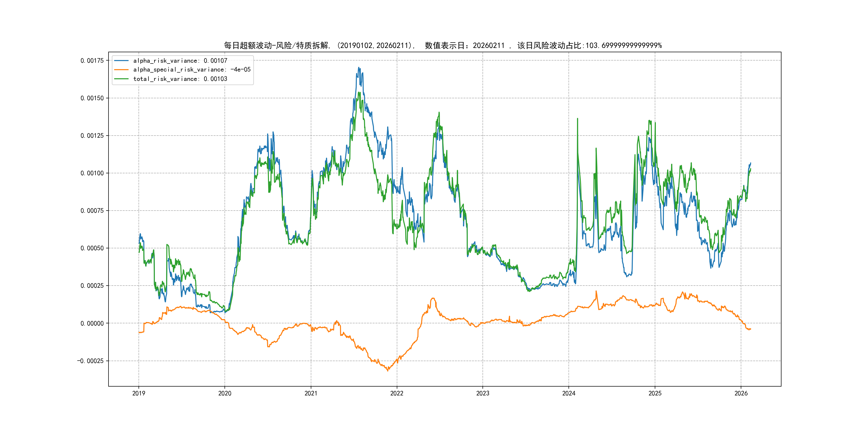Image resolution: width=868 pixels, height=434 pixels.
Task: Click the 2026 x-axis tick label
Action: pyautogui.click(x=741, y=393)
